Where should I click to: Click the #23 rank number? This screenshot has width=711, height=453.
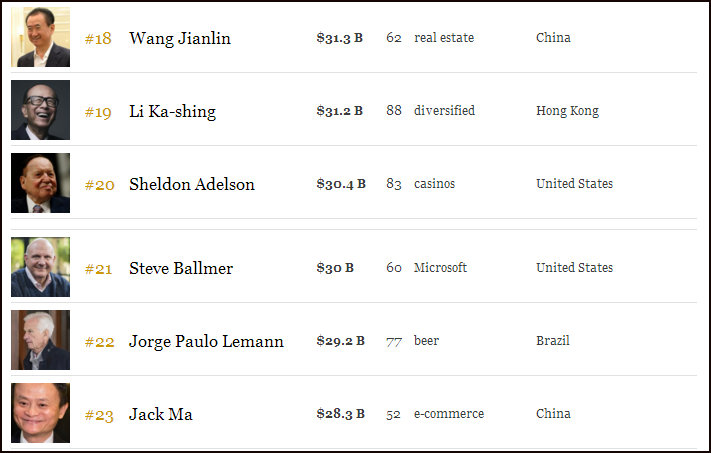[98, 415]
